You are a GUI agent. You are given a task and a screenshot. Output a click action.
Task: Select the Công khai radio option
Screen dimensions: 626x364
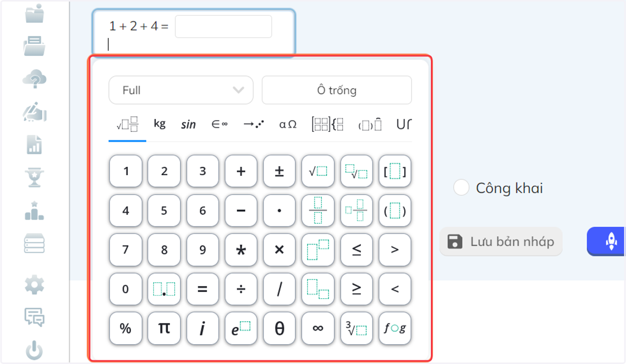(x=461, y=187)
